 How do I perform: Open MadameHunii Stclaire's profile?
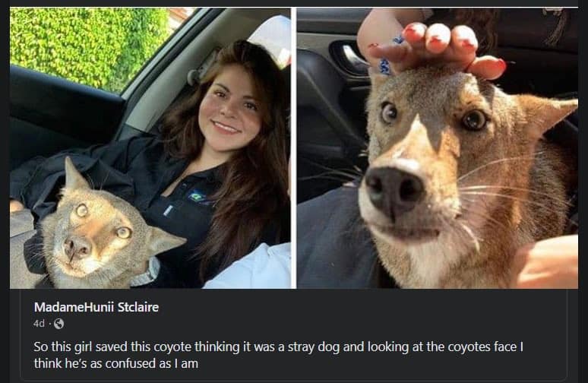pyautogui.click(x=96, y=308)
